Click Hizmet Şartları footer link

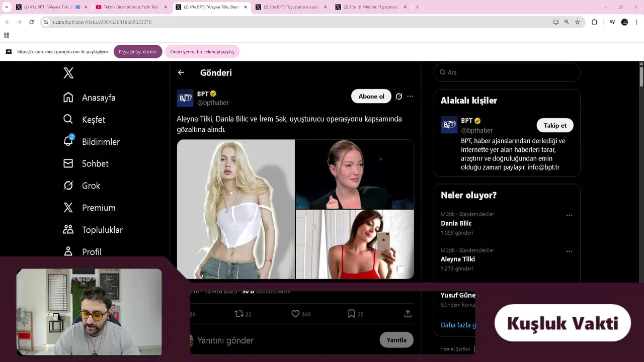[455, 349]
